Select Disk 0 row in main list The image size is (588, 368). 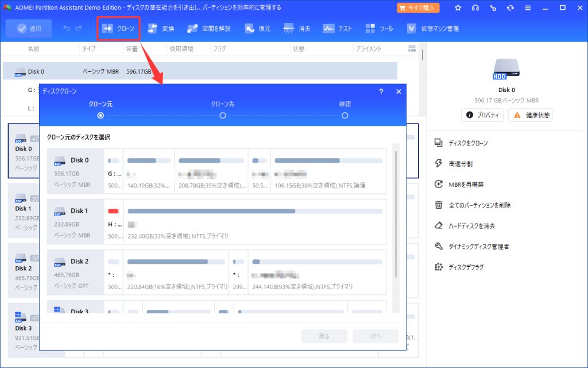coord(200,71)
